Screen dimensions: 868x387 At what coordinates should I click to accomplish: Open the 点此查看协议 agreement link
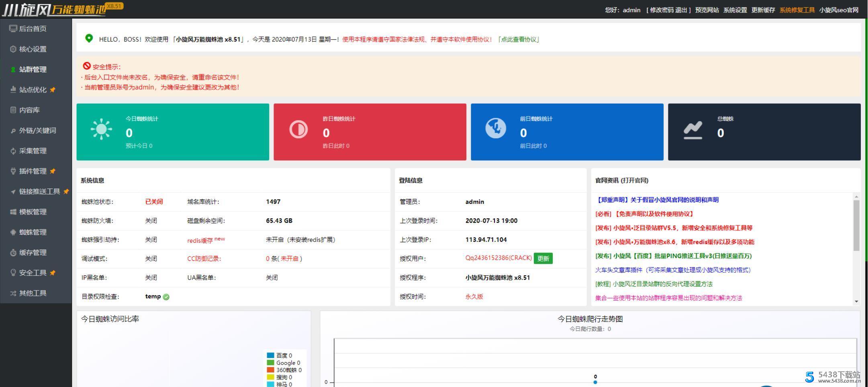tap(519, 39)
